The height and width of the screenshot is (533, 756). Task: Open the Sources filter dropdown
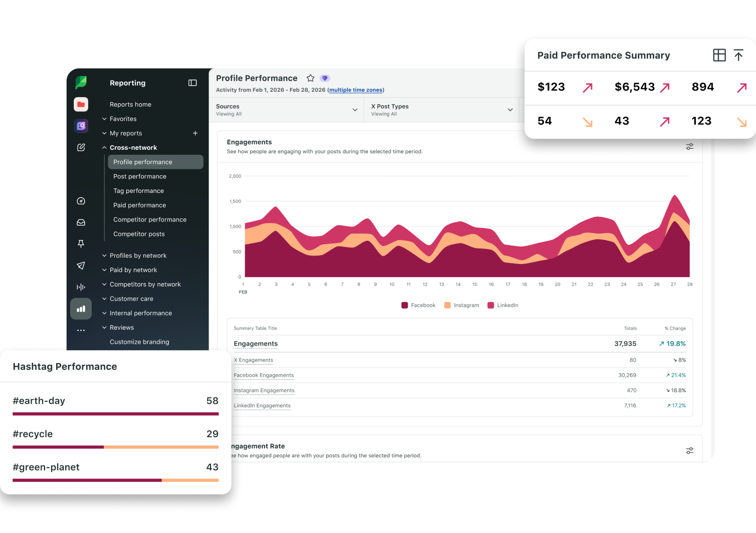pos(286,110)
